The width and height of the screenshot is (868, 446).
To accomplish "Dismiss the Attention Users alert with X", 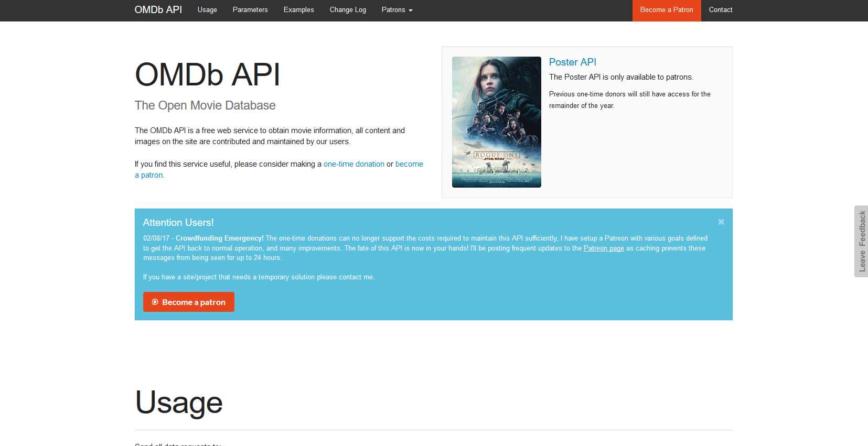I will [721, 222].
